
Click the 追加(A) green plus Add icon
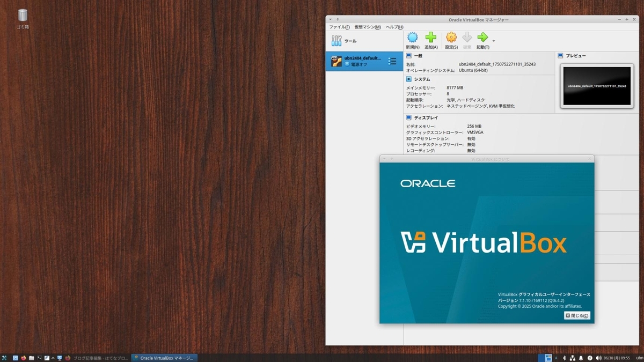pos(431,38)
